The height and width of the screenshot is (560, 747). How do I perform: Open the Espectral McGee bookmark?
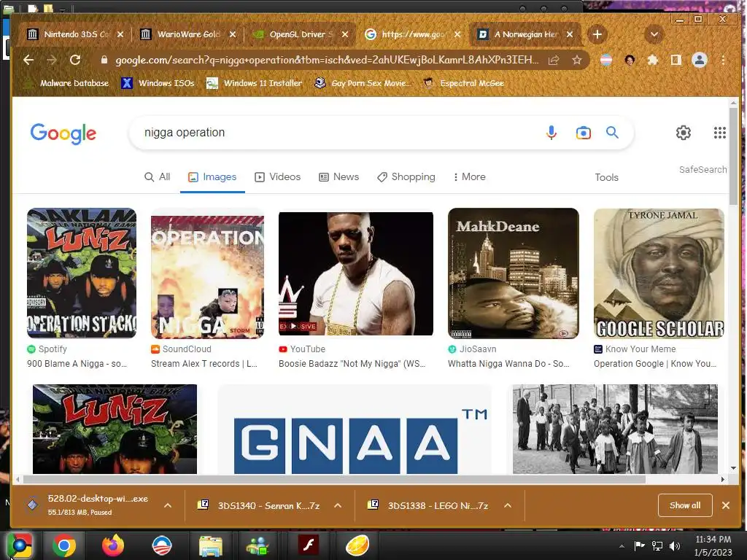click(463, 83)
